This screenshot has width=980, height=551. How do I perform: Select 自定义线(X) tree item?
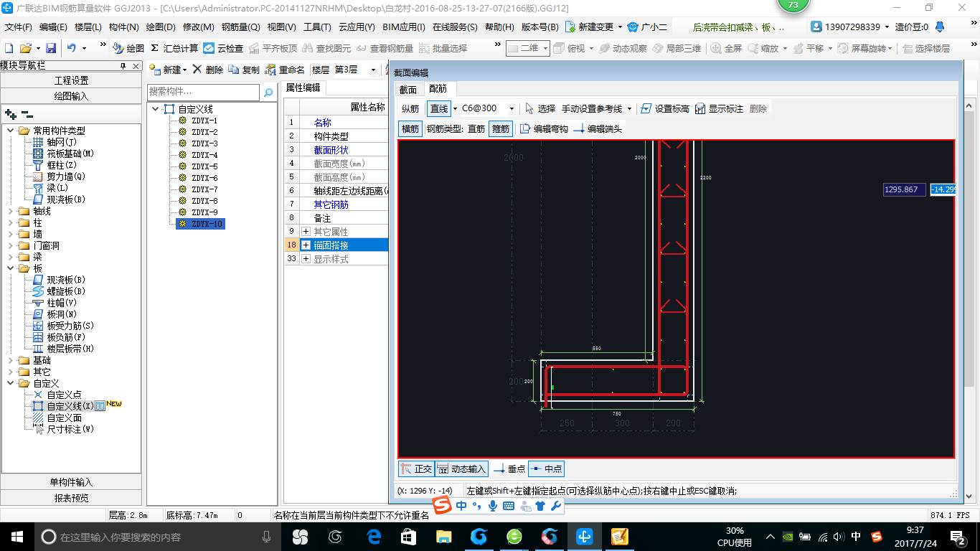[x=70, y=406]
